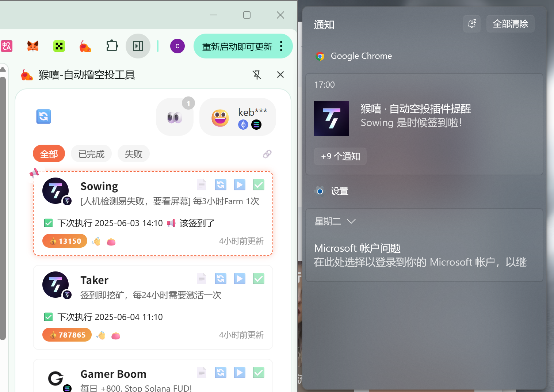Open the Sowing project logo
The height and width of the screenshot is (392, 554).
click(x=56, y=191)
